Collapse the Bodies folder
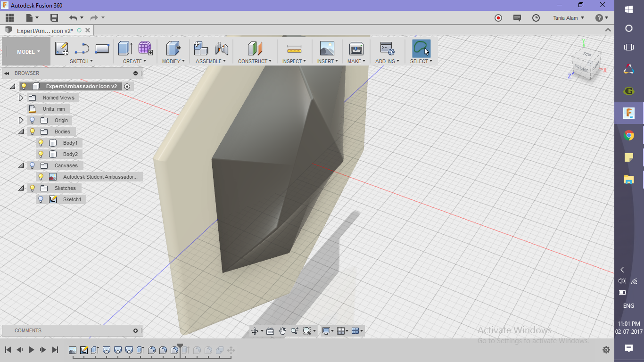 point(21,132)
